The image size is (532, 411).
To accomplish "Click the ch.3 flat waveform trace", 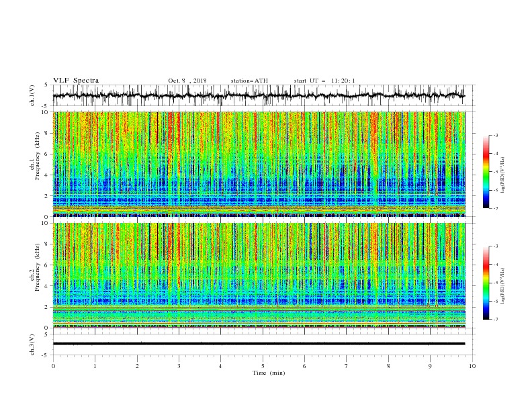I will 259,344.
